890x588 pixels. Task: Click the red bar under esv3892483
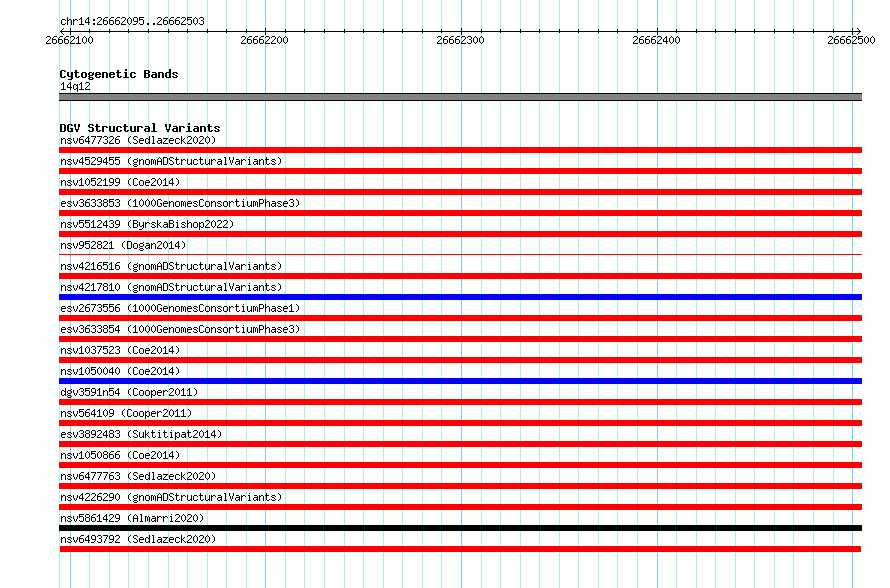coord(460,444)
